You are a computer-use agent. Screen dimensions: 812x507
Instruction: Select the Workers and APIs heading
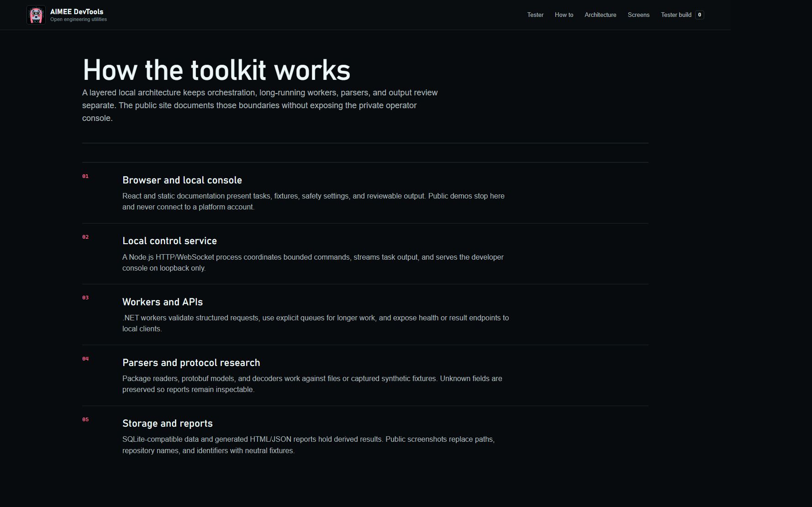point(163,302)
